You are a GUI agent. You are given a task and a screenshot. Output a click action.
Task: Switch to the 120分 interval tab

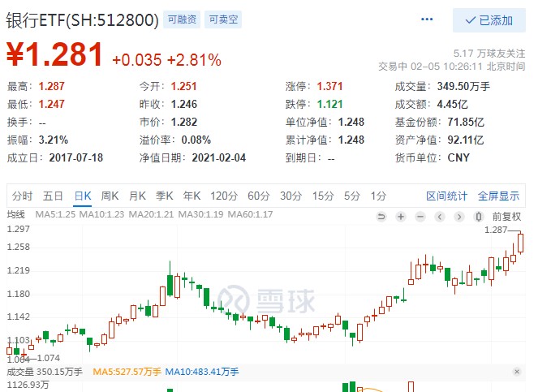click(x=224, y=196)
